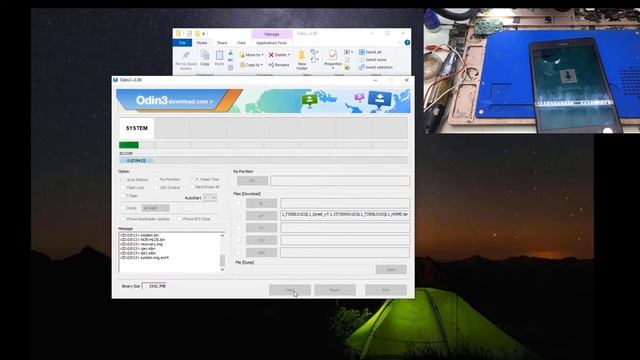Click the Odin3 app icon in title bar
The height and width of the screenshot is (360, 640).
pyautogui.click(x=116, y=80)
